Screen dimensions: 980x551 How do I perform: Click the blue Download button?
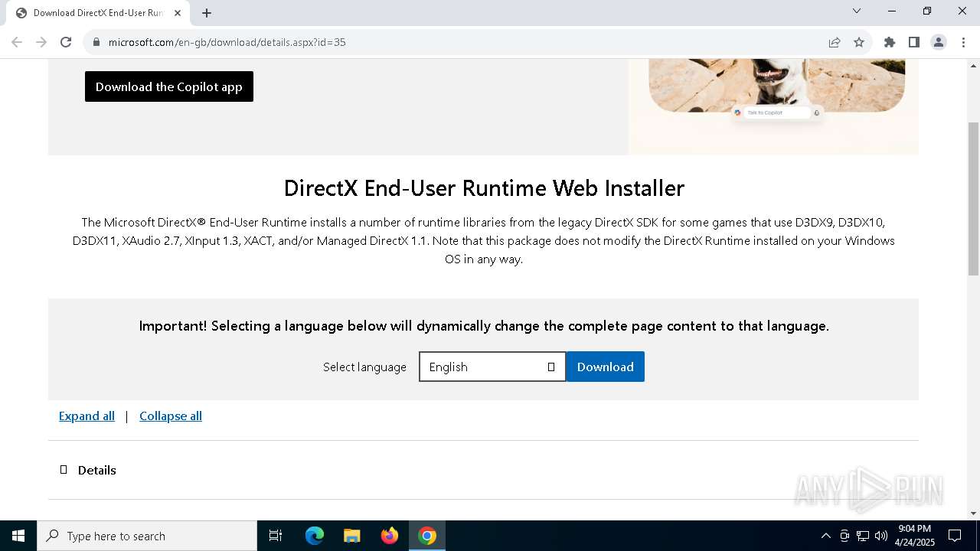pos(605,367)
